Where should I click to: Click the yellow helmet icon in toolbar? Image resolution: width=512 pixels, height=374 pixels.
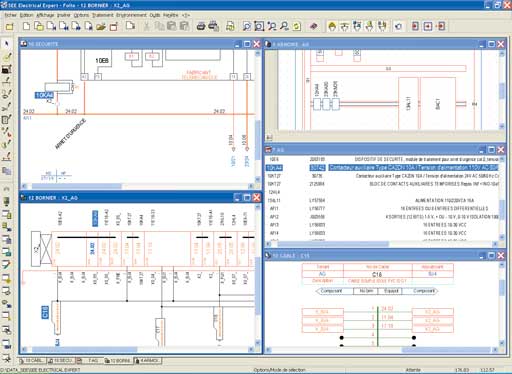pyautogui.click(x=332, y=26)
